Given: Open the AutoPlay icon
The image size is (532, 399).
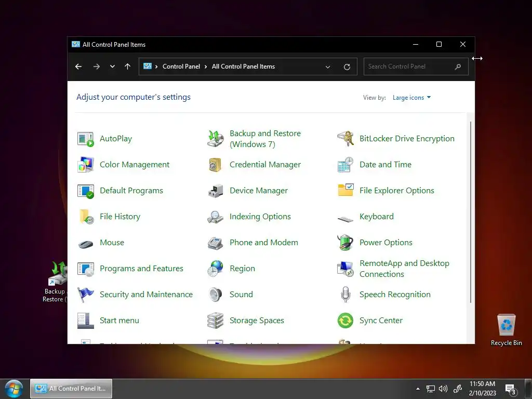Looking at the screenshot, I should [x=86, y=139].
